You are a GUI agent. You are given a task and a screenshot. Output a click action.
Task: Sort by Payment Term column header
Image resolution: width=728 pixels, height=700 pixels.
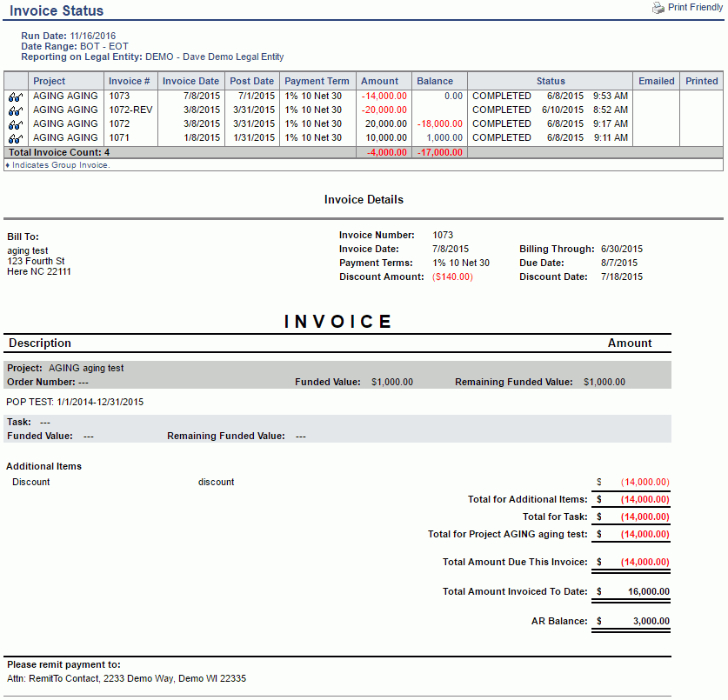click(317, 81)
